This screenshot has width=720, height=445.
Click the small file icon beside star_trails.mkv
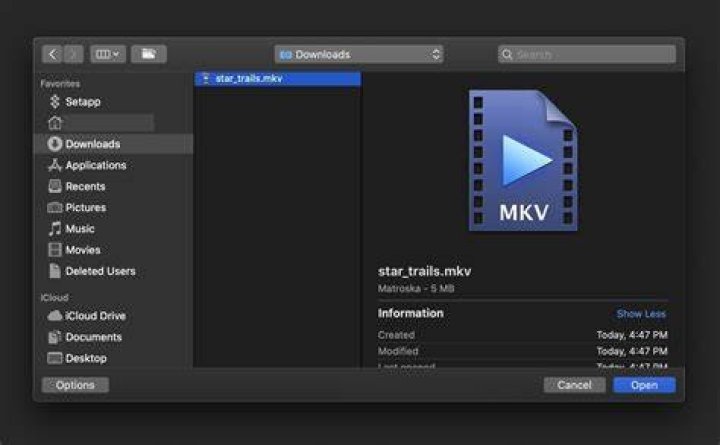pyautogui.click(x=206, y=79)
